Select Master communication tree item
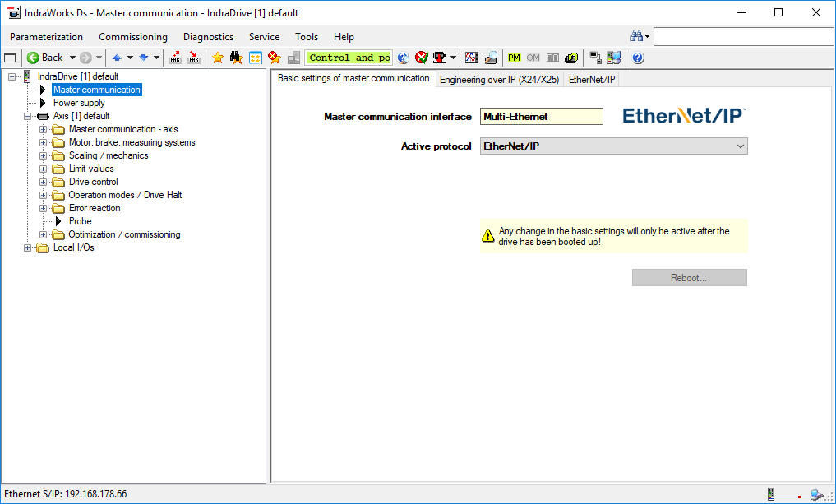 point(97,90)
